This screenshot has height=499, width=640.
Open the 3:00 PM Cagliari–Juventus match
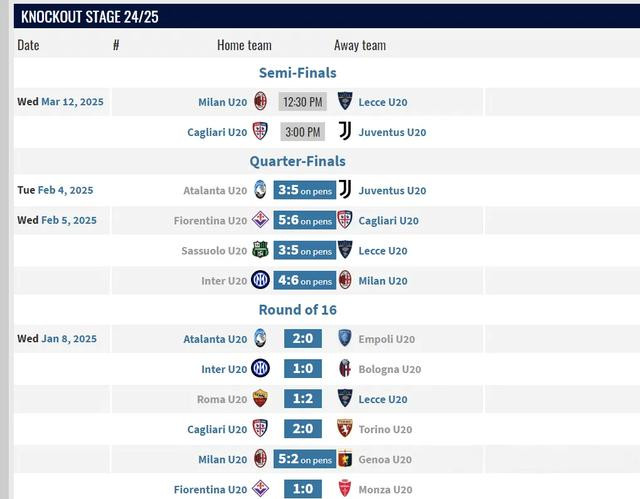(302, 132)
